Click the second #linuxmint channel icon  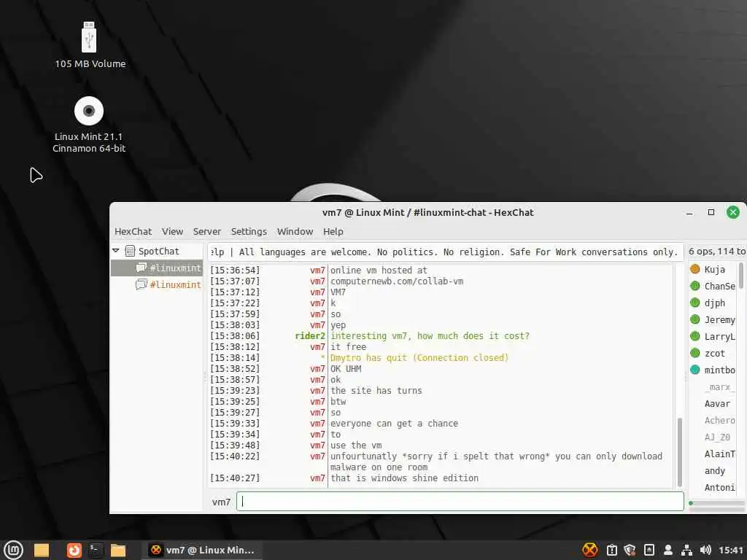pos(141,285)
